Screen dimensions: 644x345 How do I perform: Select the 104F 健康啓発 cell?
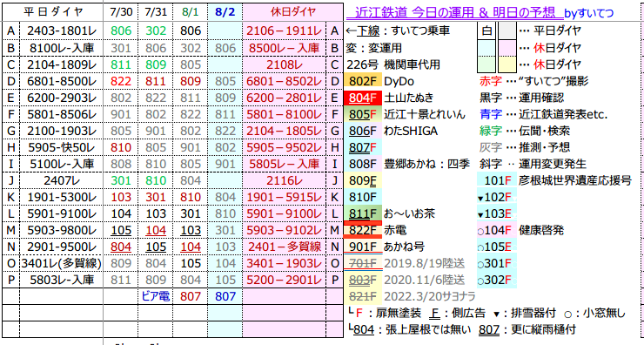pos(497,230)
